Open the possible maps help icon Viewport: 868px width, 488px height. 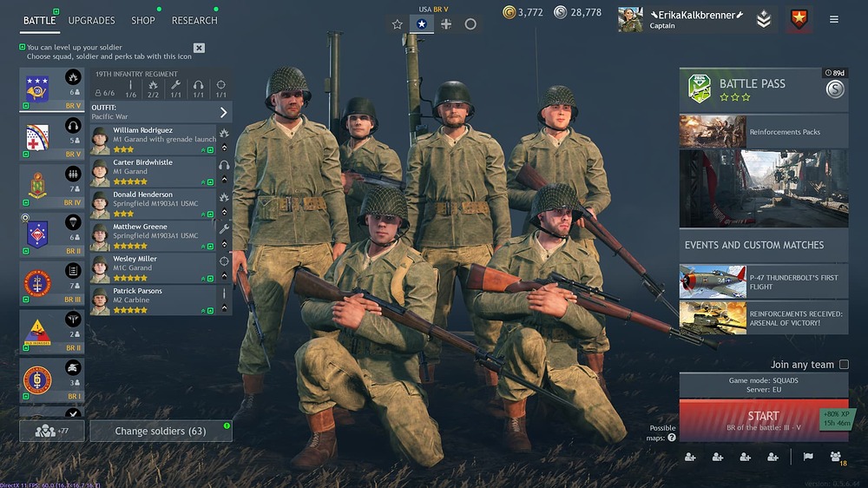point(672,438)
